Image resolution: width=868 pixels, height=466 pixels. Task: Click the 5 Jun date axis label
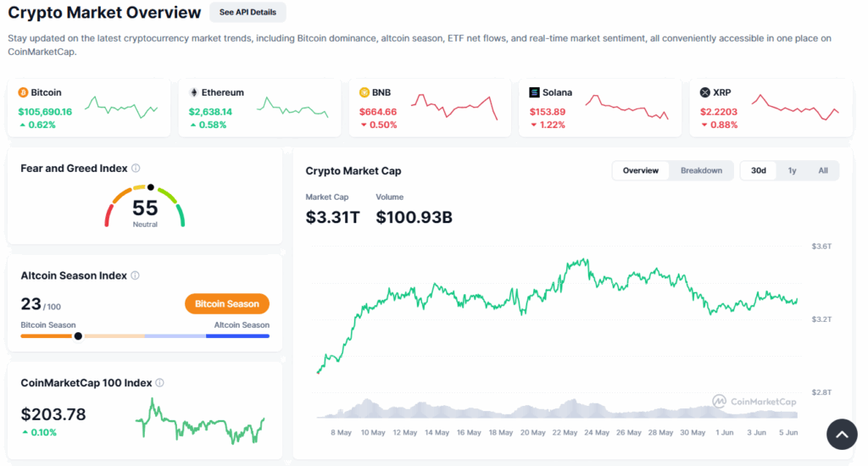tap(788, 432)
